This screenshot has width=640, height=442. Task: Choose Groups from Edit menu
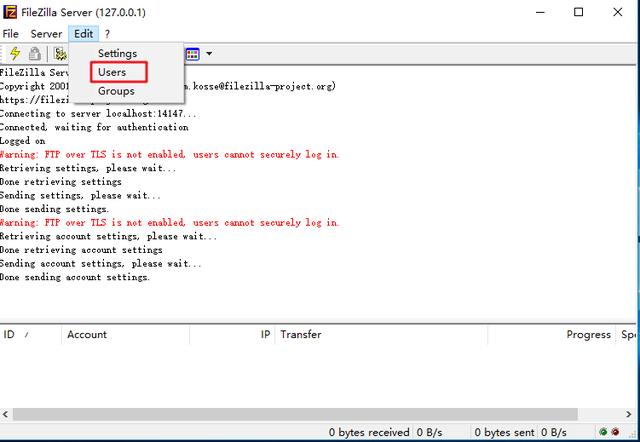tap(116, 91)
